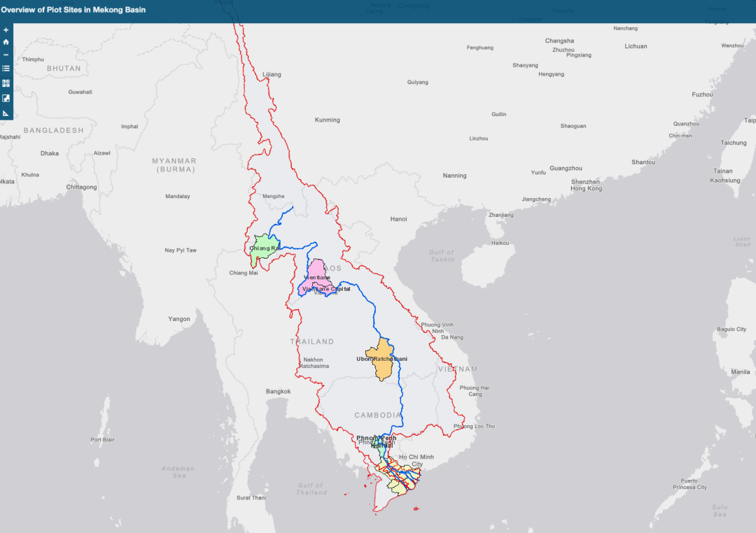The image size is (756, 533).
Task: Open the measurement tool
Action: pyautogui.click(x=6, y=113)
